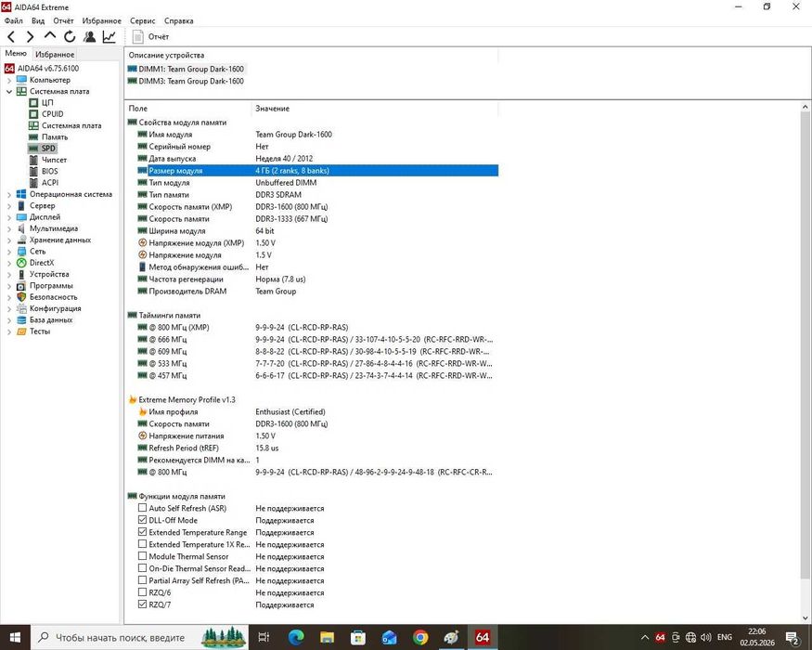
Task: Collapse the Системная плата tree node
Action: pyautogui.click(x=8, y=91)
